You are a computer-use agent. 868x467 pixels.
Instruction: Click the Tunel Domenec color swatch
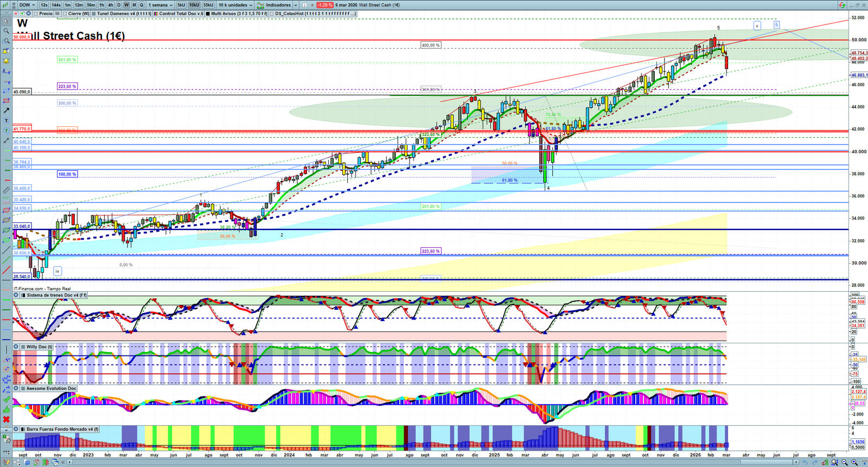[x=94, y=14]
